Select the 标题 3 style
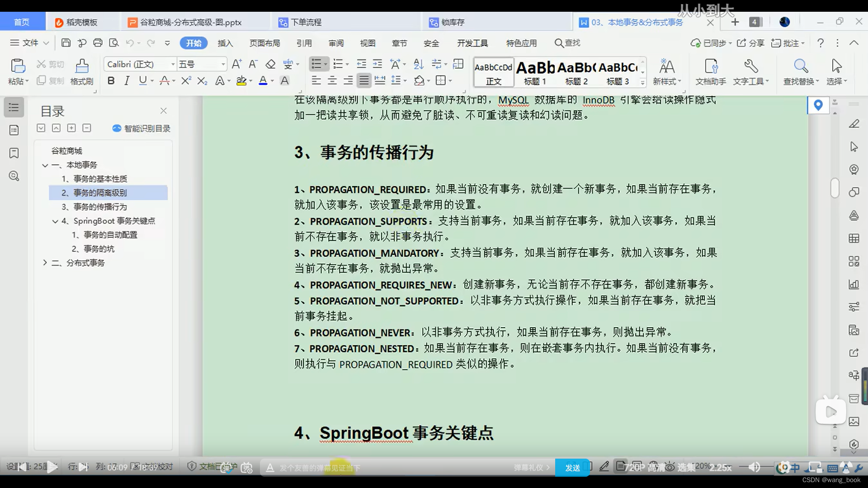The height and width of the screenshot is (488, 868). (618, 72)
